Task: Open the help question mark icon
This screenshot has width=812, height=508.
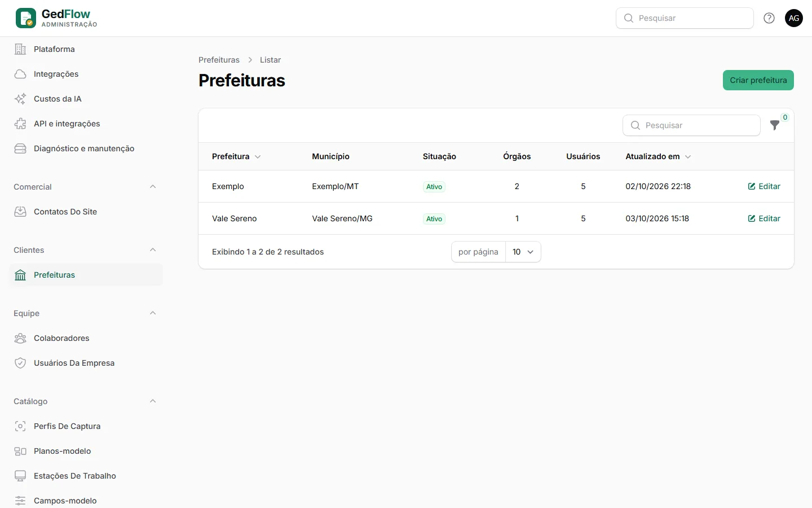Action: pos(769,18)
